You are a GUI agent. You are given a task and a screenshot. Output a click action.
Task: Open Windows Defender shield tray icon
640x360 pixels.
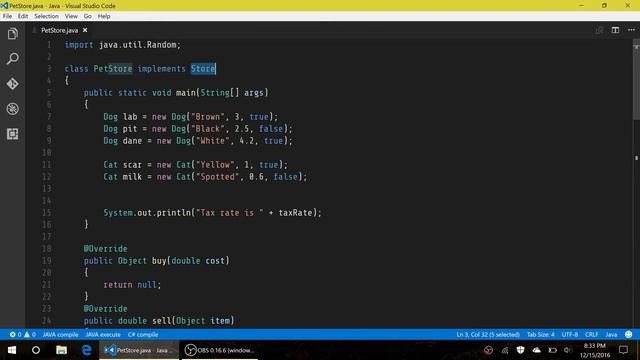(x=520, y=350)
